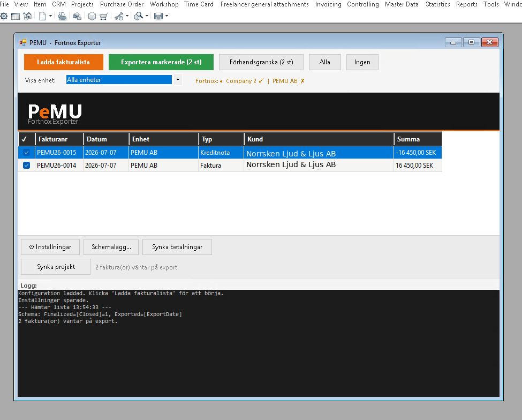
Task: Expand the printer dropdown arrow
Action: tap(167, 16)
